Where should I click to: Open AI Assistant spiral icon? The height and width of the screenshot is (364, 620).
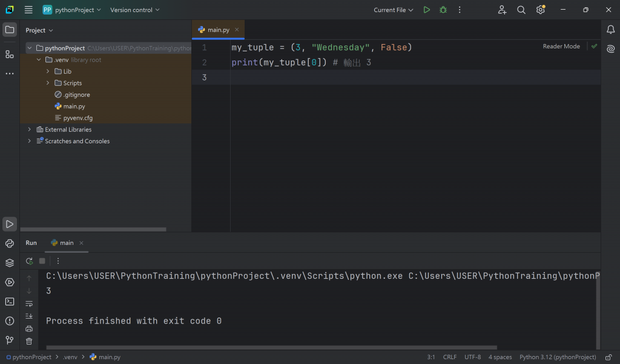tap(610, 49)
